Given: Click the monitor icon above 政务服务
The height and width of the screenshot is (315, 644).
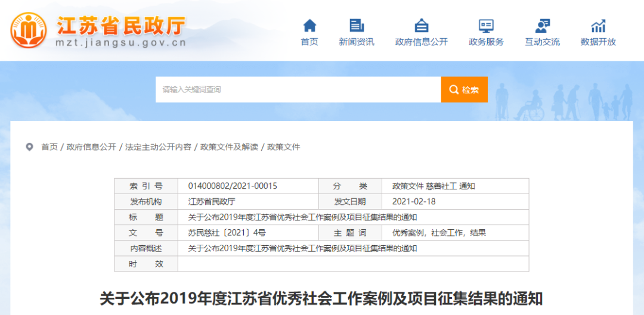Looking at the screenshot, I should 486,26.
